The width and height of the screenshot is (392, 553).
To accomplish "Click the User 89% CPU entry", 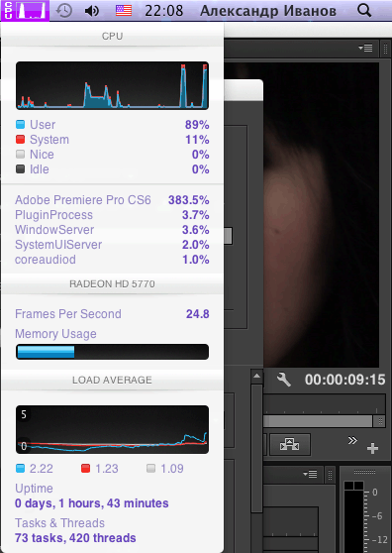I will 112,125.
